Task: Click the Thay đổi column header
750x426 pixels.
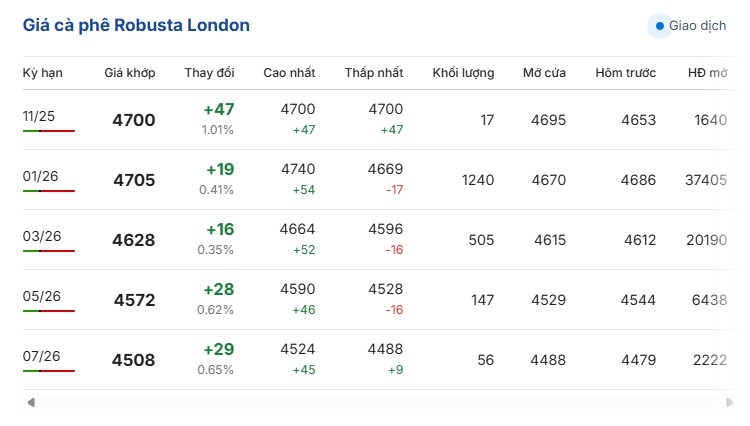Action: [x=209, y=73]
